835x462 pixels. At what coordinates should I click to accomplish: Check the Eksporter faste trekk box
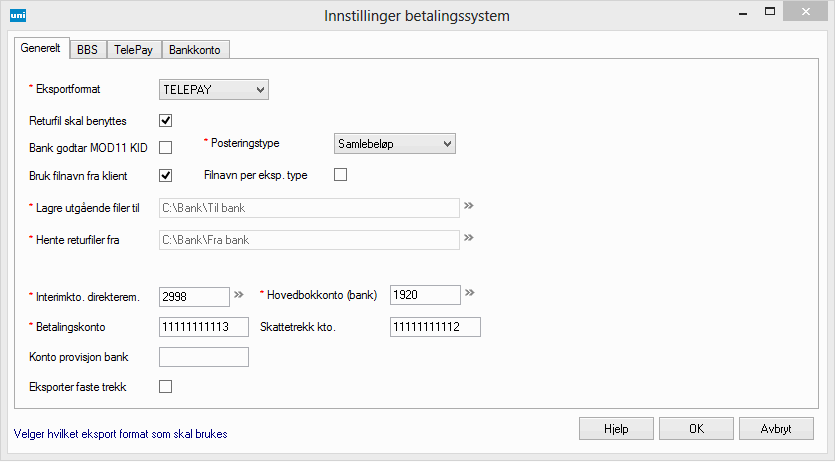[x=166, y=386]
